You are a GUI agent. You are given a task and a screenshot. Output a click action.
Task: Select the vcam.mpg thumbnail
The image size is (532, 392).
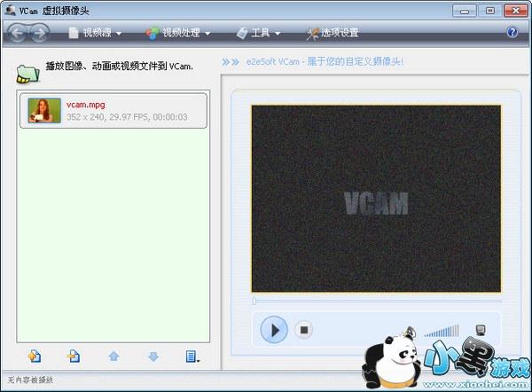44,111
